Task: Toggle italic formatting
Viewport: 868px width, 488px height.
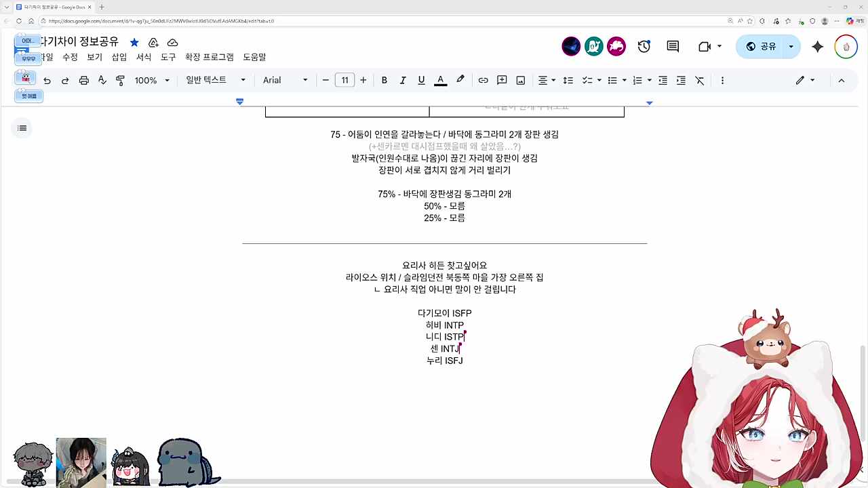Action: click(403, 80)
